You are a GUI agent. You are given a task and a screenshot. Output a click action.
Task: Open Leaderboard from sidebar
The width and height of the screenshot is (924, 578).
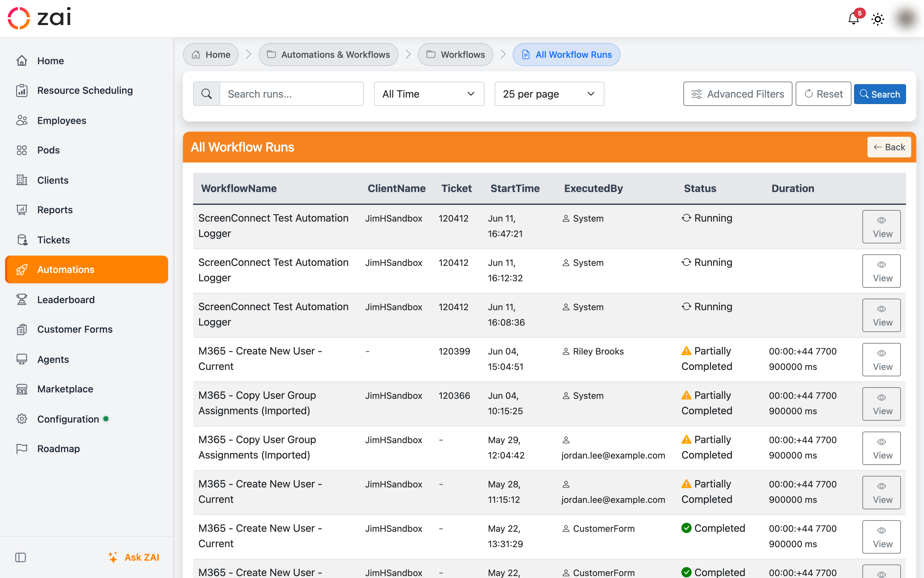pyautogui.click(x=86, y=299)
